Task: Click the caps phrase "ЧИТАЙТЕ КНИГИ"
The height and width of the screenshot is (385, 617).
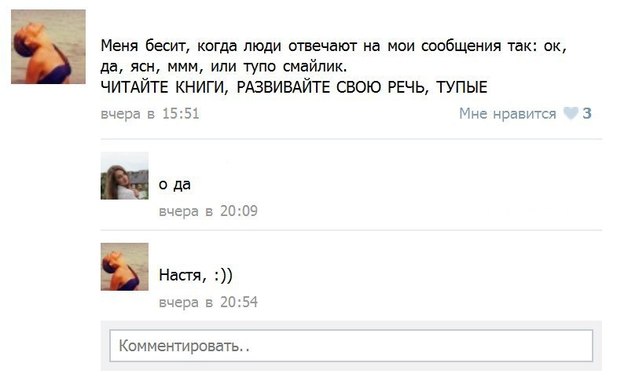Action: pos(164,87)
